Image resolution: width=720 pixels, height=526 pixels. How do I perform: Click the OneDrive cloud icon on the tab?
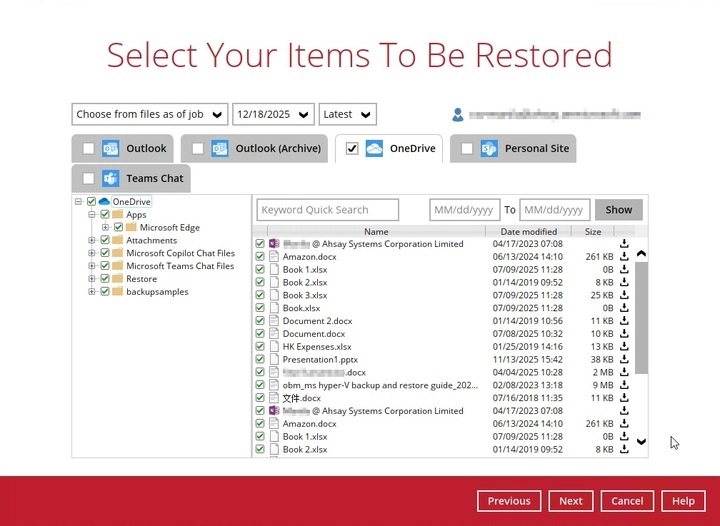(374, 149)
